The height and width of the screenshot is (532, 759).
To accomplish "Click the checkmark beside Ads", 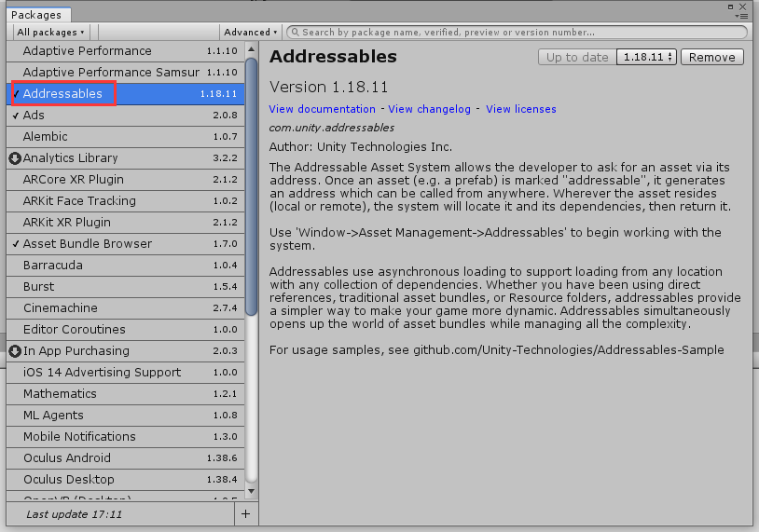I will click(16, 116).
